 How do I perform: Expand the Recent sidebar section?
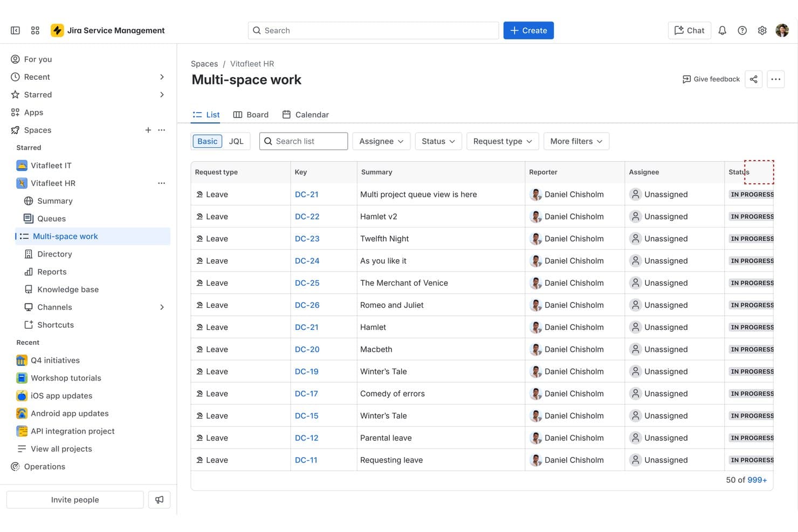pos(162,77)
